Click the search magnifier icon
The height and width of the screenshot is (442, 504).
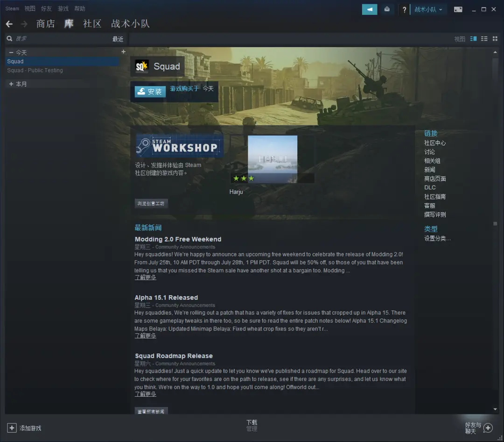pyautogui.click(x=9, y=39)
